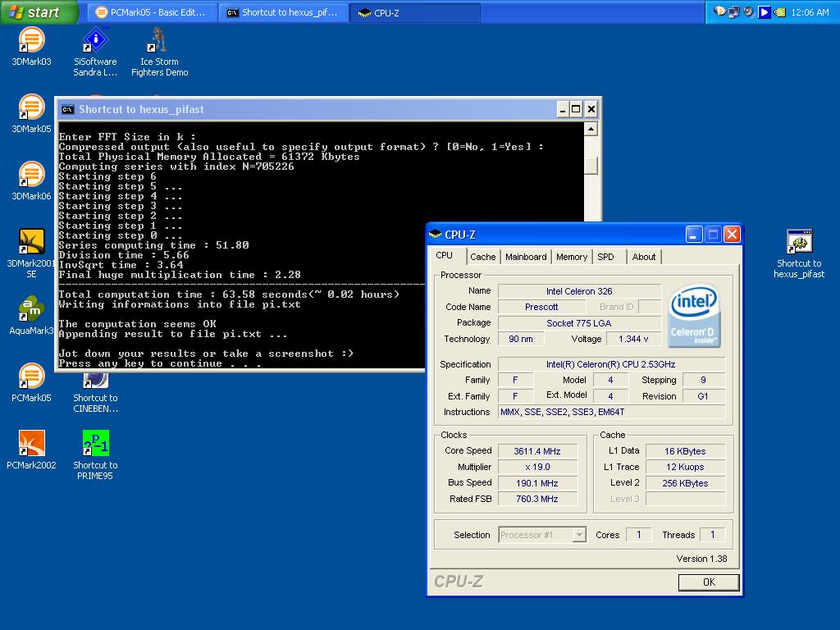Click the blue play tray icon
The height and width of the screenshot is (630, 840).
click(x=765, y=11)
